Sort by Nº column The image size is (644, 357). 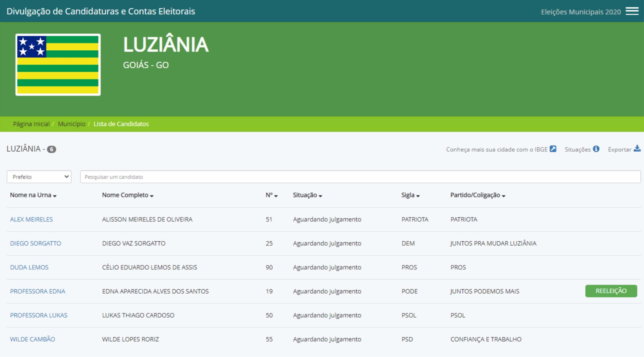coord(271,195)
